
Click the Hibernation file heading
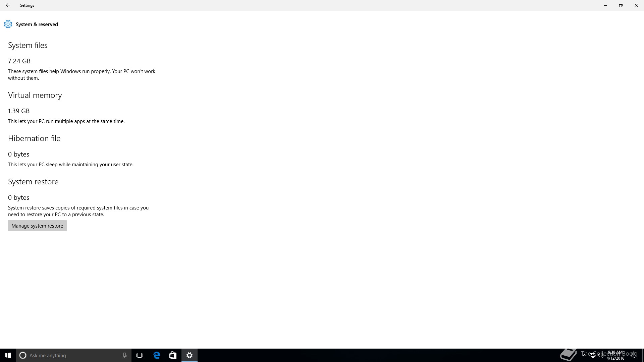point(34,138)
